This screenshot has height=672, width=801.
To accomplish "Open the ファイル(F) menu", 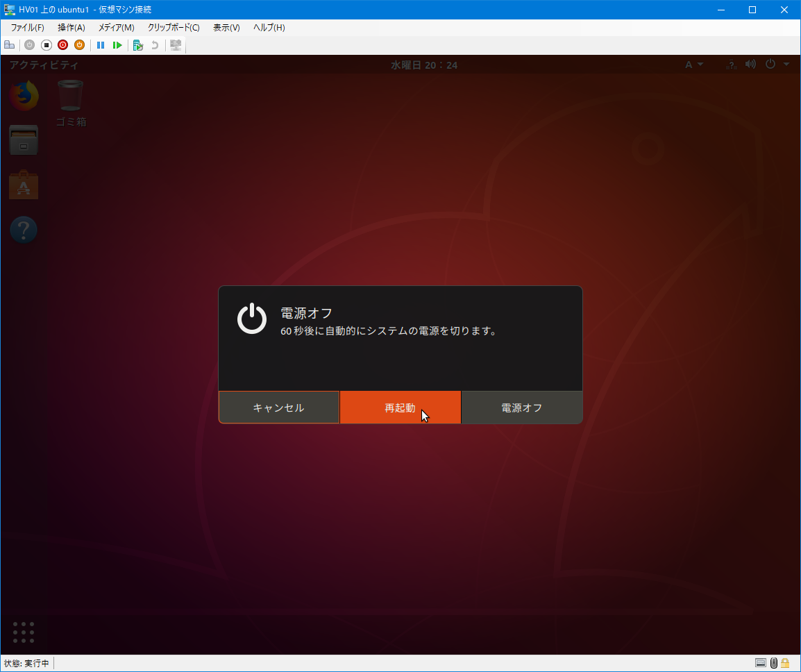I will coord(28,28).
